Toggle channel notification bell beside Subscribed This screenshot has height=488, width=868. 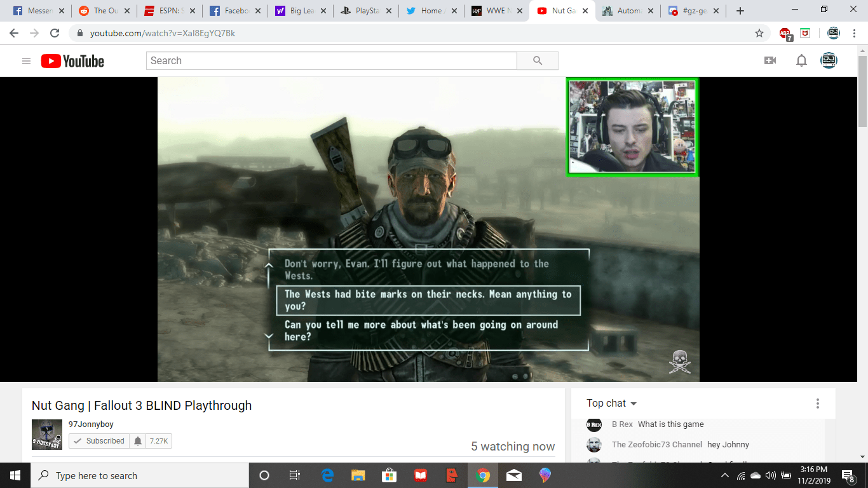pyautogui.click(x=138, y=441)
